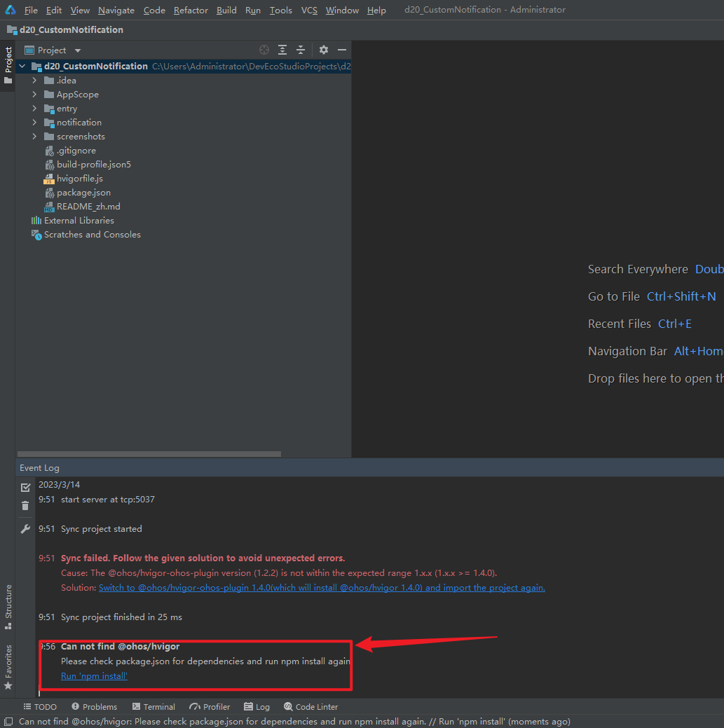Open the Tools menu
724x728 pixels.
[x=280, y=10]
